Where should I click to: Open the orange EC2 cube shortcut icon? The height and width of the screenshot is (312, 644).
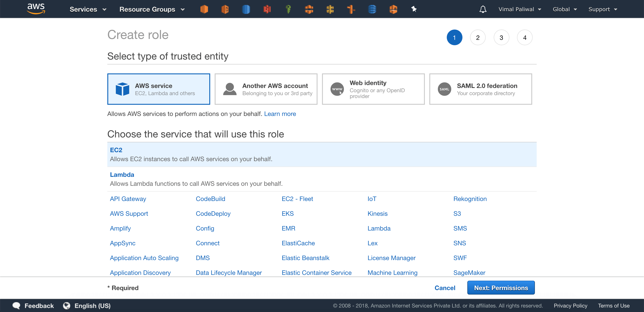pos(204,9)
